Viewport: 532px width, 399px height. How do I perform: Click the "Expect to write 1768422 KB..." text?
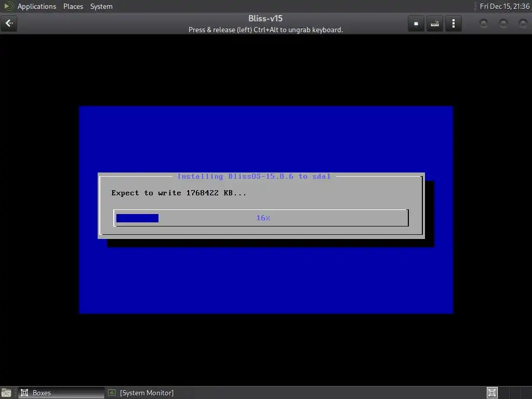pyautogui.click(x=179, y=193)
